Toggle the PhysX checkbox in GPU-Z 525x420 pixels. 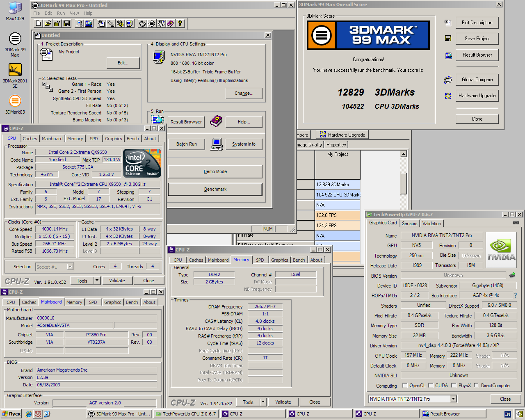[x=454, y=385]
